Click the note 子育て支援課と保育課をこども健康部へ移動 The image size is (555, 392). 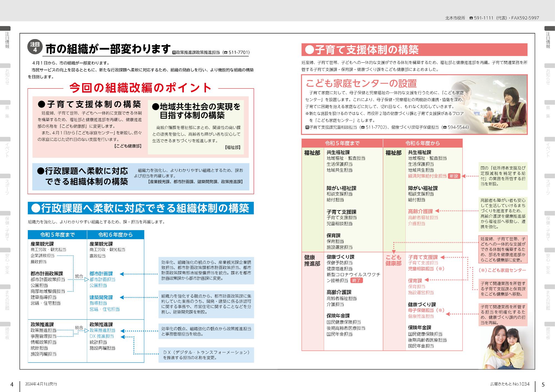(x=503, y=289)
